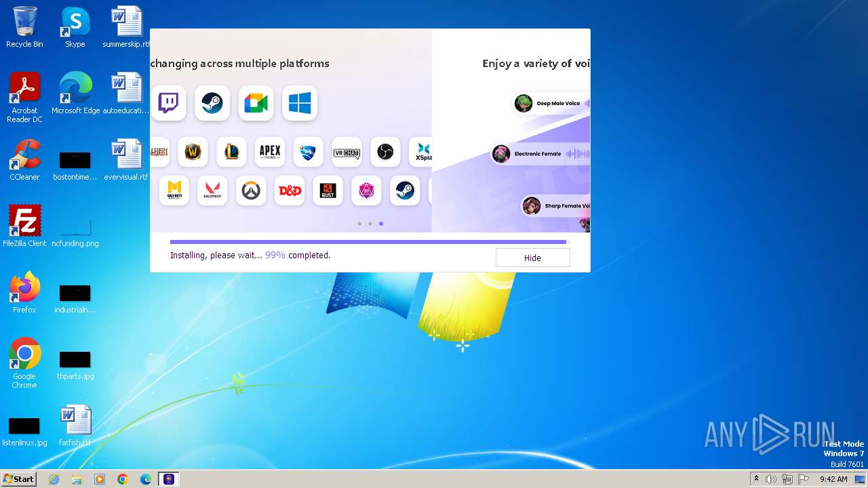Viewport: 868px width, 488px height.
Task: Open Windows Media Player from taskbar
Action: tap(100, 479)
